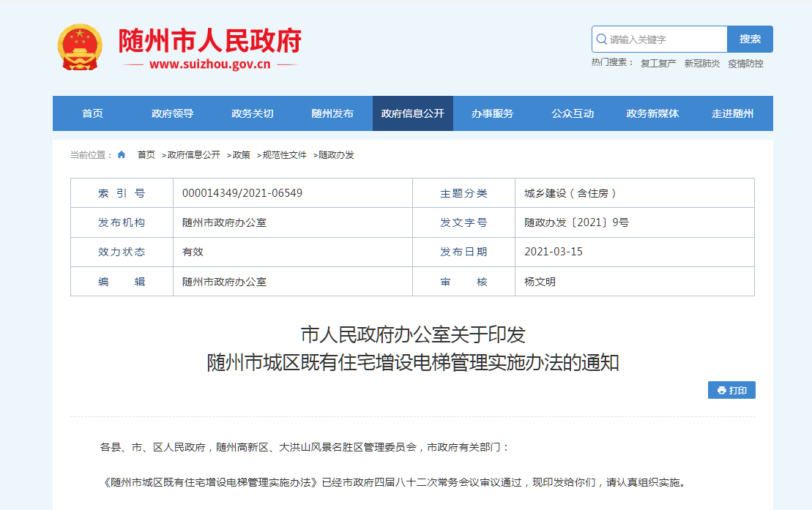Open 规范性文件 breadcrumb link
This screenshot has width=812, height=510.
coord(284,155)
